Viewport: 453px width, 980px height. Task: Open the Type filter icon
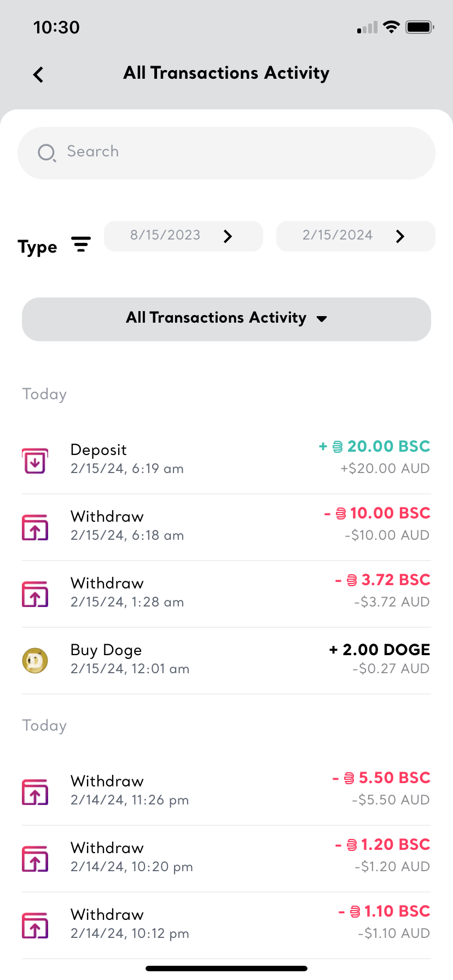(x=81, y=244)
